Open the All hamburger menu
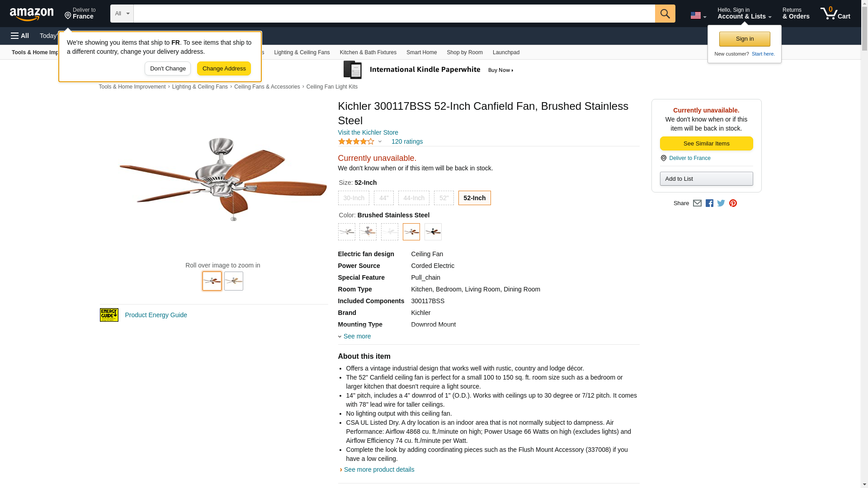The image size is (868, 488). click(x=20, y=36)
